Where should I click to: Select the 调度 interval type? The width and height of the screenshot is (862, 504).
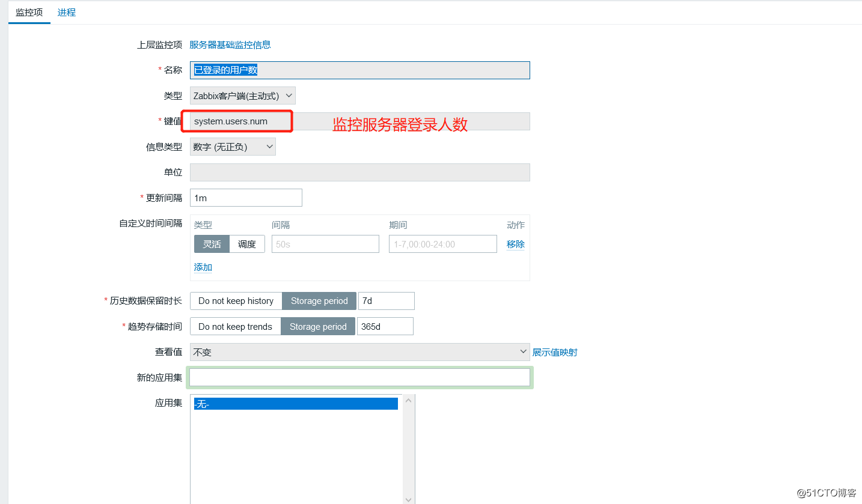[247, 244]
